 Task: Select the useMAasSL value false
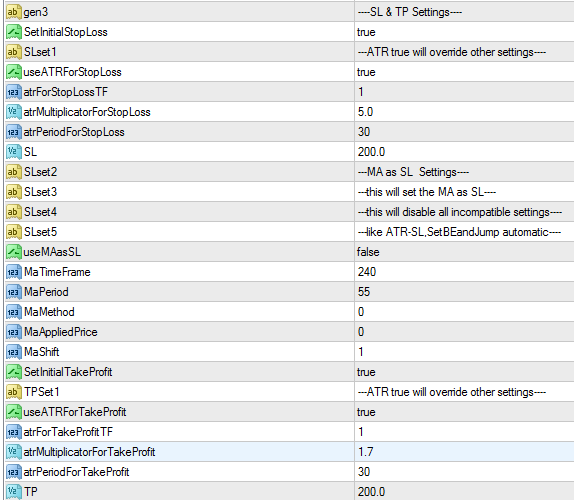pos(368,252)
